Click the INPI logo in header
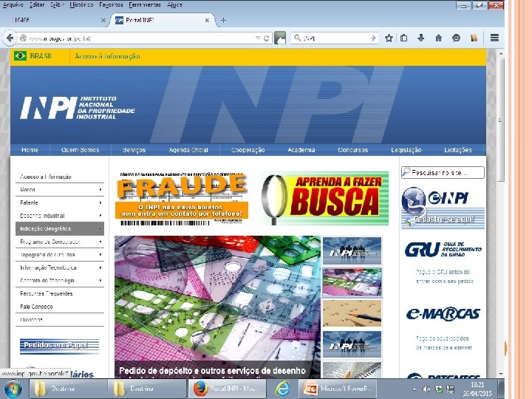Viewport: 532px width, 399px height. (78, 108)
